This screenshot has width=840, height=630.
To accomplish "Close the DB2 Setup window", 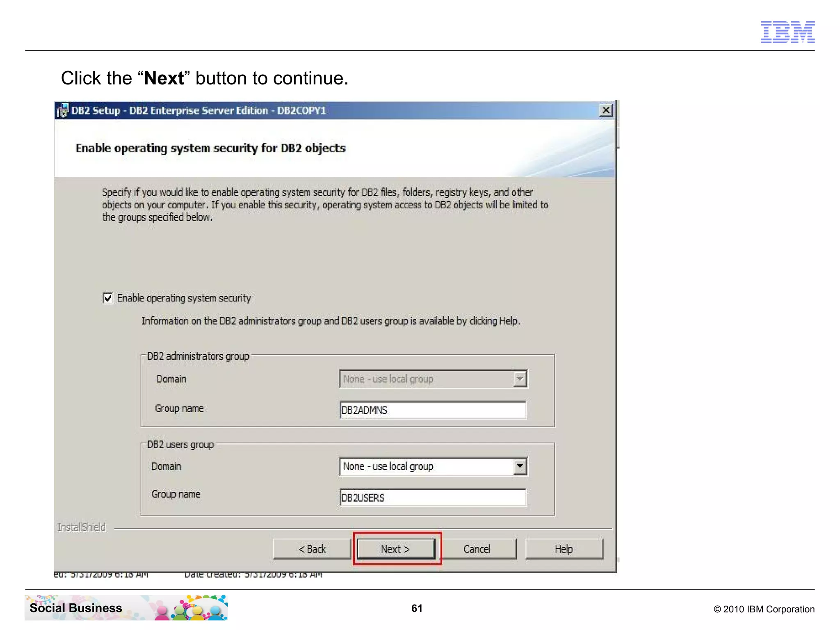I will tap(606, 110).
